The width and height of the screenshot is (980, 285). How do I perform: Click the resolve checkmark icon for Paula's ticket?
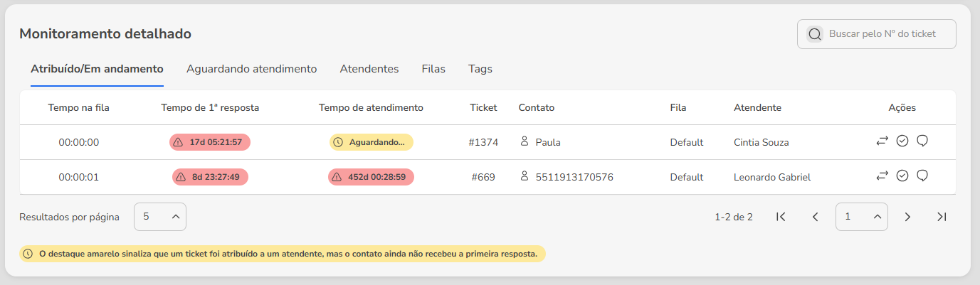pyautogui.click(x=902, y=141)
